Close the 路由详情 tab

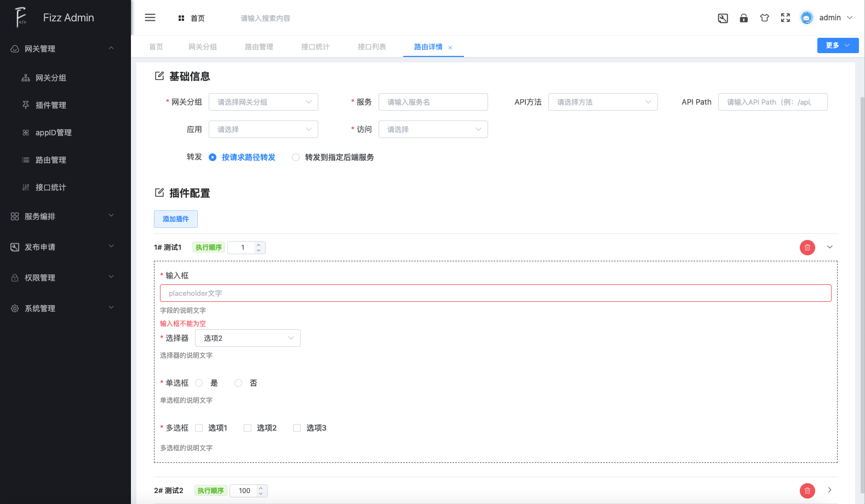click(x=450, y=48)
